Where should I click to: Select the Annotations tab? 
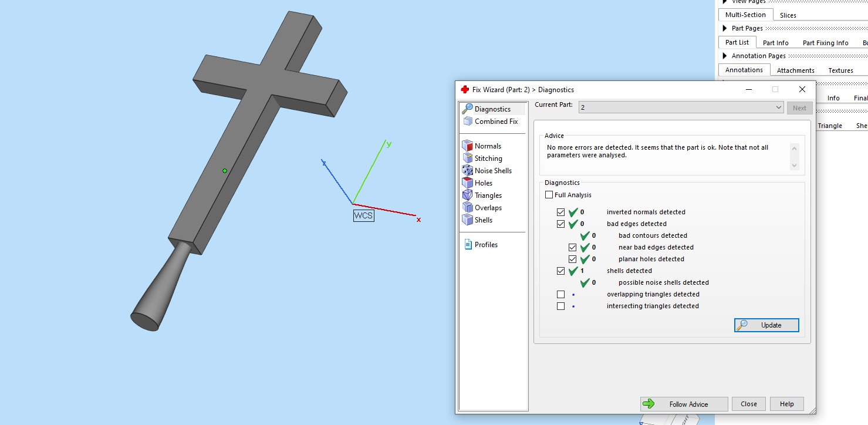(744, 70)
